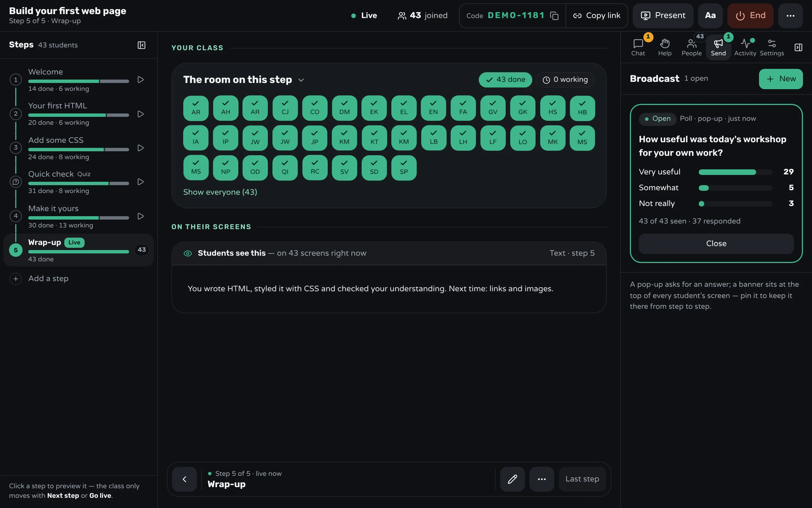End the live session
Viewport: 812px width, 508px height.
[750, 16]
